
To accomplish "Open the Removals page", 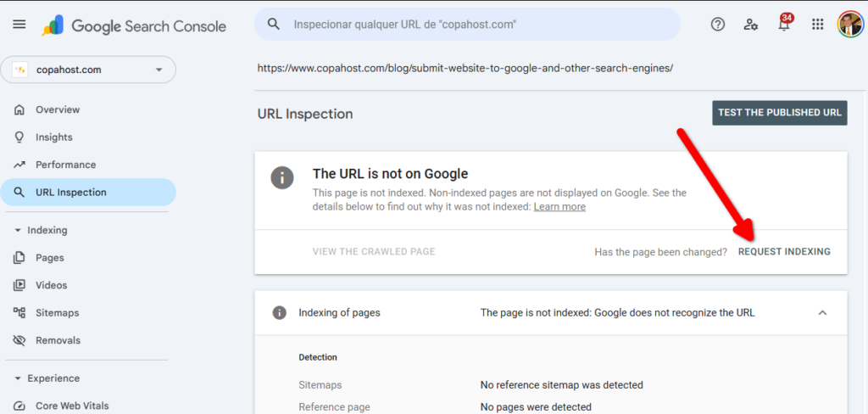I will point(58,340).
